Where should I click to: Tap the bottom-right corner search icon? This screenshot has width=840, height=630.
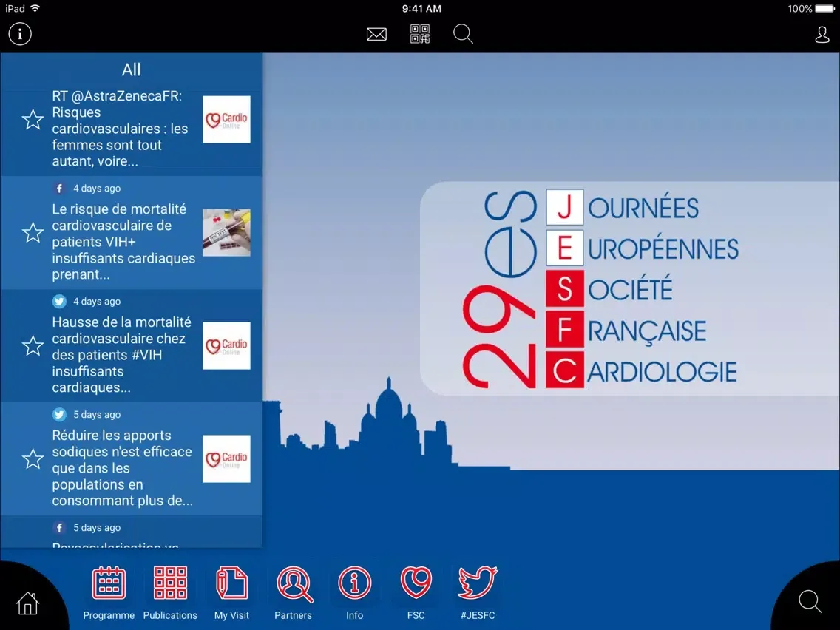[x=810, y=602]
